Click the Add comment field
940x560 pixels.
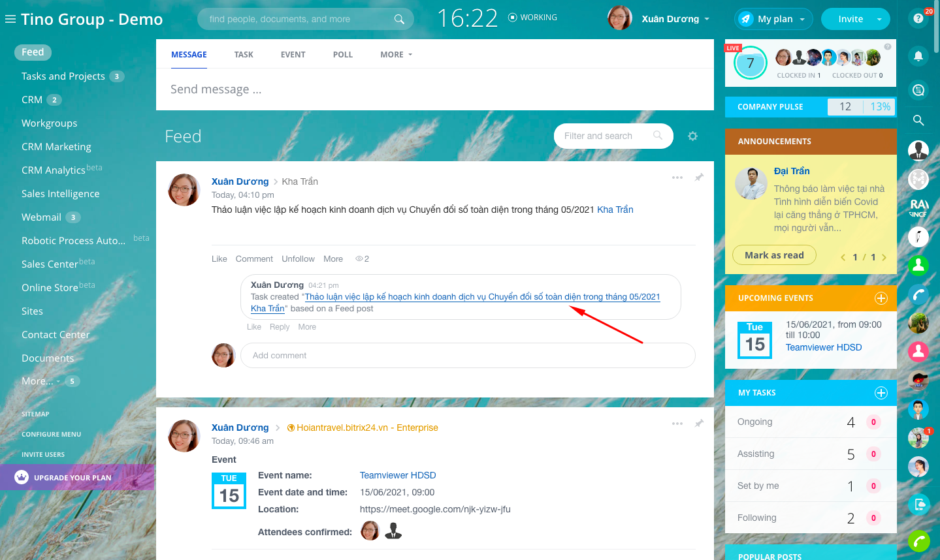[x=468, y=356]
